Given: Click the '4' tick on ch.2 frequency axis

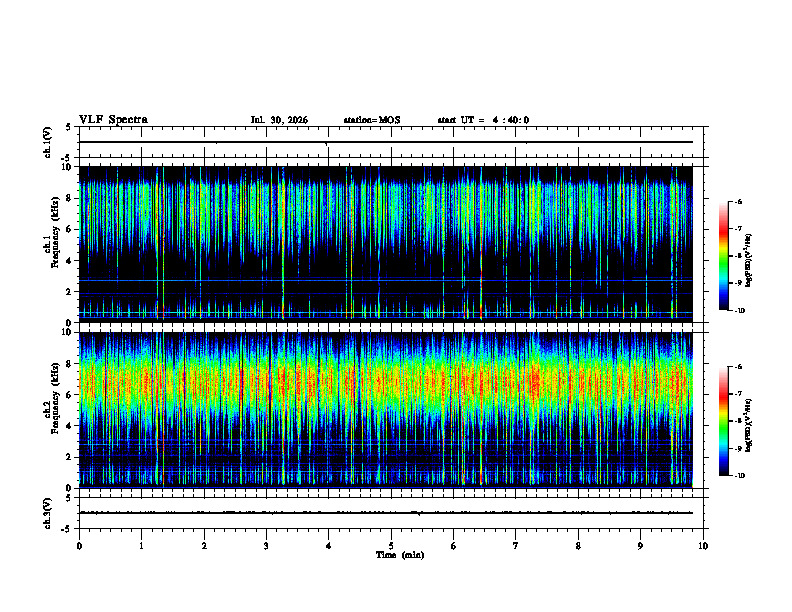Looking at the screenshot, I should tap(70, 426).
